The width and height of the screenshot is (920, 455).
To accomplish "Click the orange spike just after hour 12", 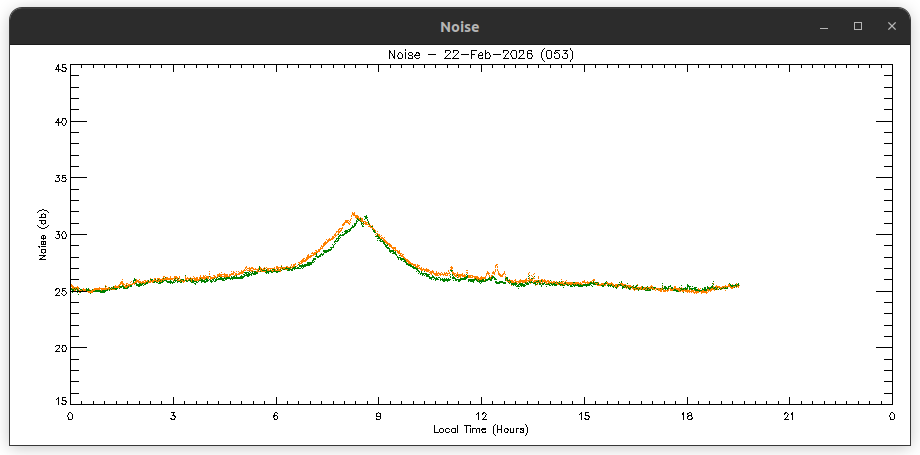I will click(497, 267).
